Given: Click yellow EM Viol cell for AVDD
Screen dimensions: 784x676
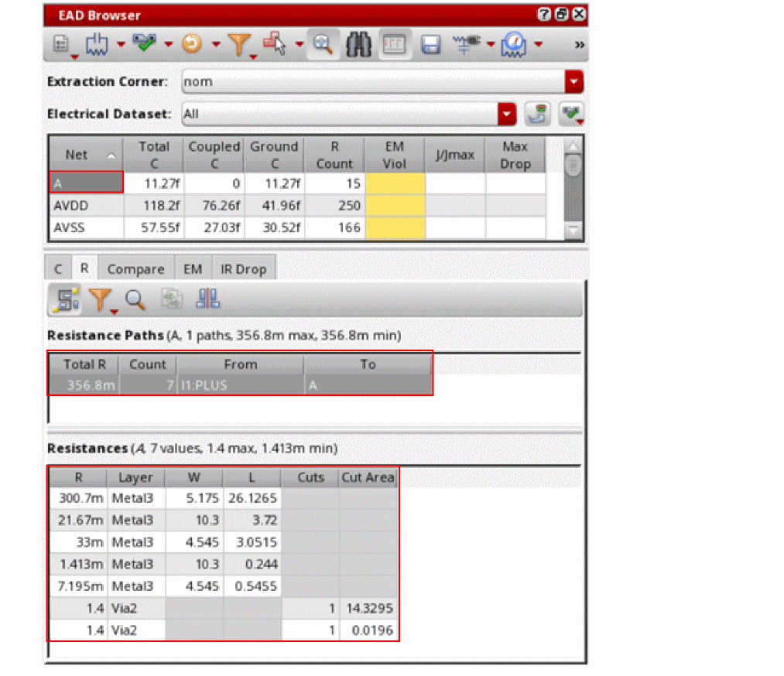Looking at the screenshot, I should point(395,205).
